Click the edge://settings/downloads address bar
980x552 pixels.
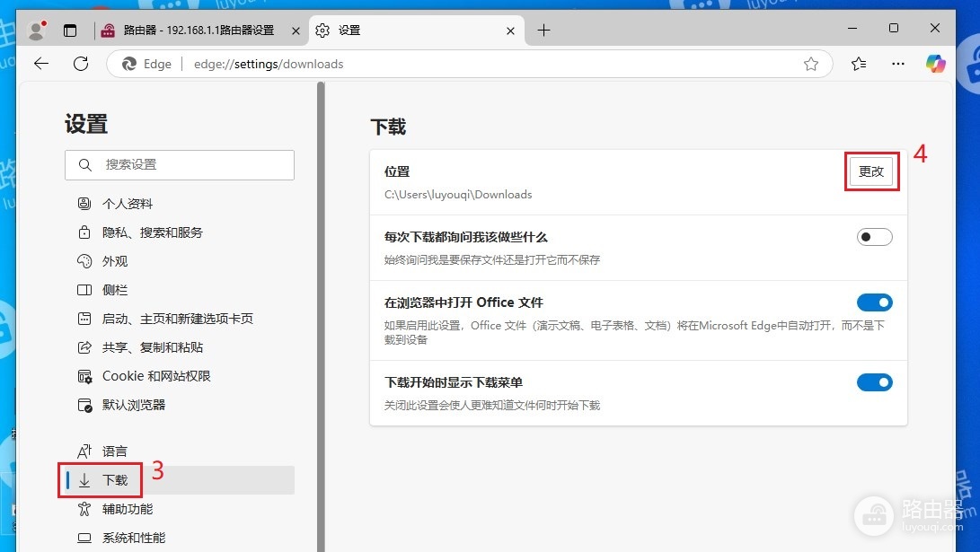tap(469, 64)
